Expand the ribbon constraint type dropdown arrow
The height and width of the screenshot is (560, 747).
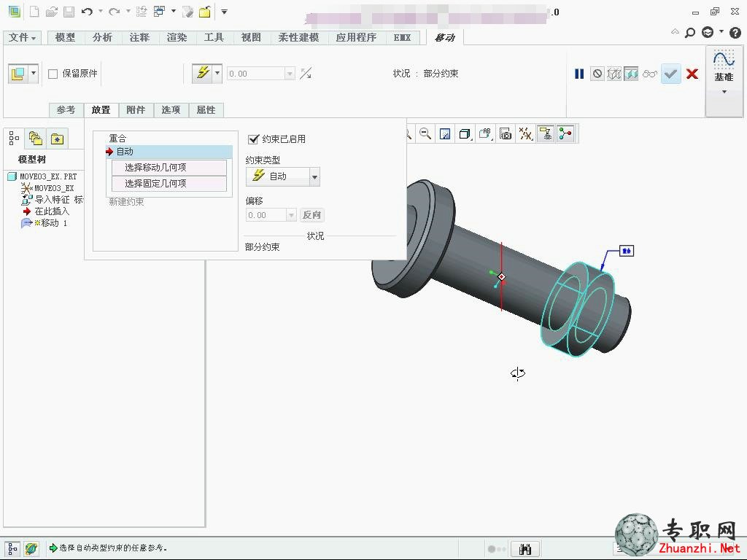point(217,73)
